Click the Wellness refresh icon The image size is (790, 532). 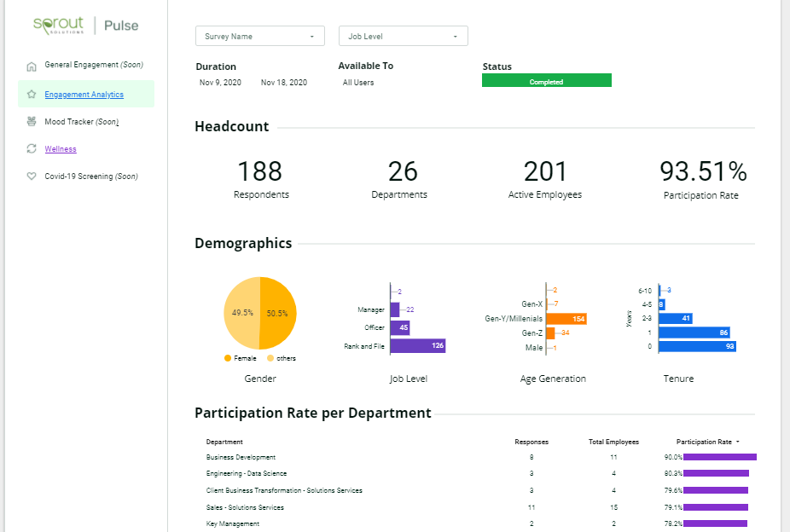tap(32, 148)
